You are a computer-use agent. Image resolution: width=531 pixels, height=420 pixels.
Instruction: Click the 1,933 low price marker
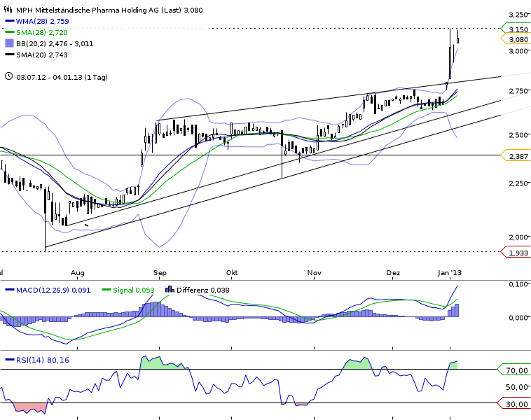coord(516,253)
